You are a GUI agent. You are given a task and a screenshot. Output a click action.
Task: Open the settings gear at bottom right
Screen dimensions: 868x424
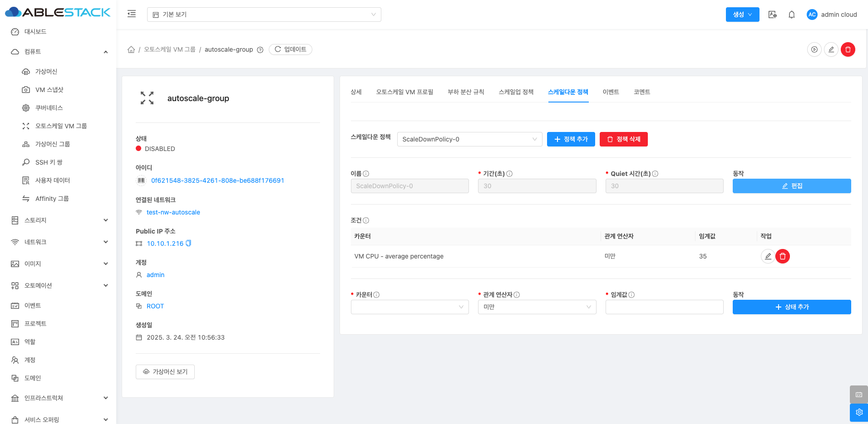[x=859, y=412]
